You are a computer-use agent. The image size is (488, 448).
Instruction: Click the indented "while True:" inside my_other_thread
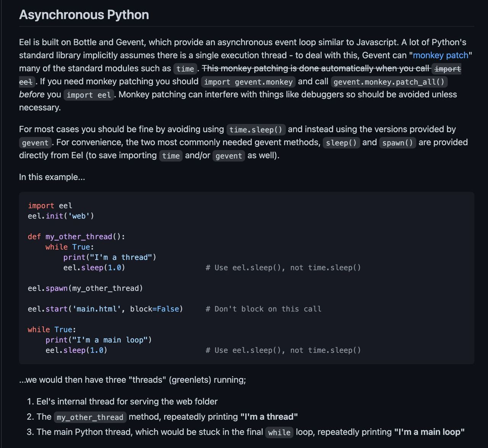coord(70,247)
